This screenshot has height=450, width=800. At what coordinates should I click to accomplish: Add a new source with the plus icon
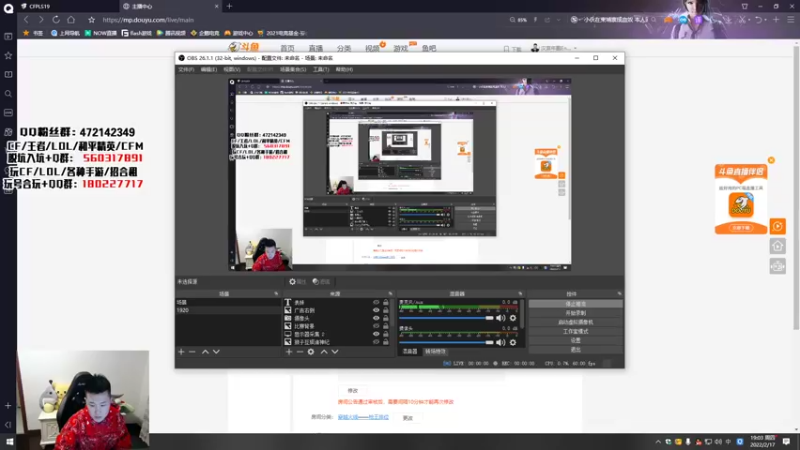pos(289,352)
